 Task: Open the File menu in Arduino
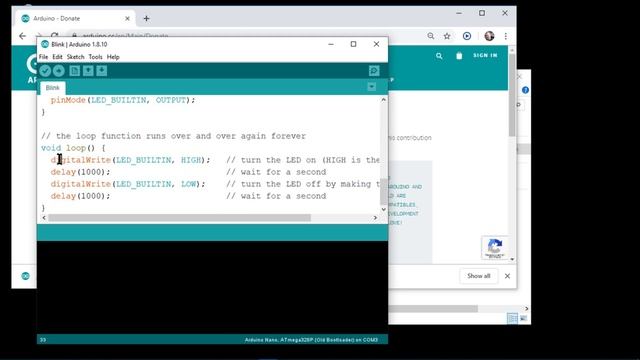pos(43,57)
